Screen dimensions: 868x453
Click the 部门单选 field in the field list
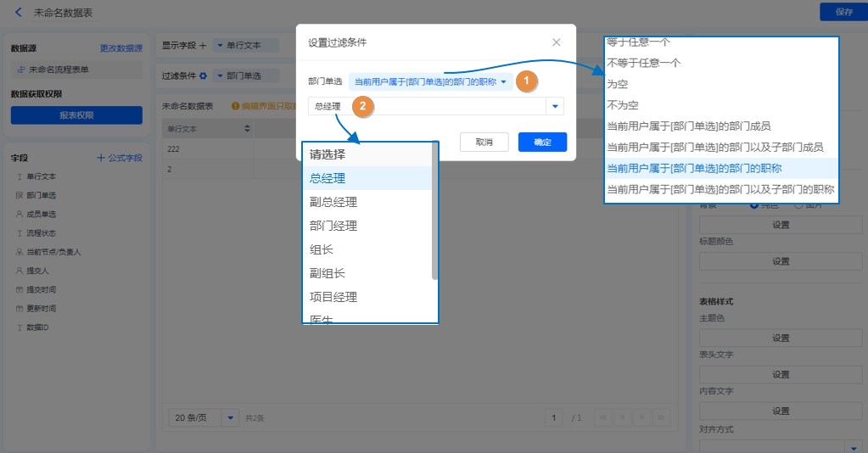click(41, 195)
